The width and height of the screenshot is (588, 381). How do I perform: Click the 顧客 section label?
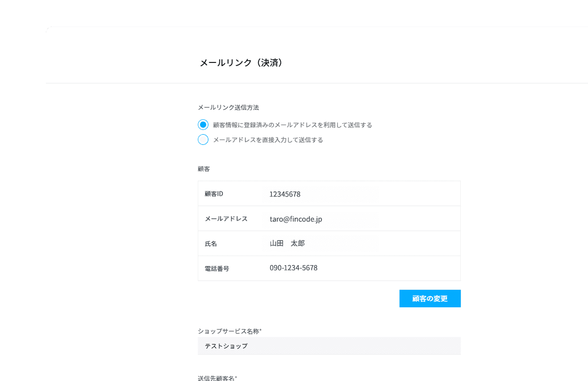tap(204, 169)
